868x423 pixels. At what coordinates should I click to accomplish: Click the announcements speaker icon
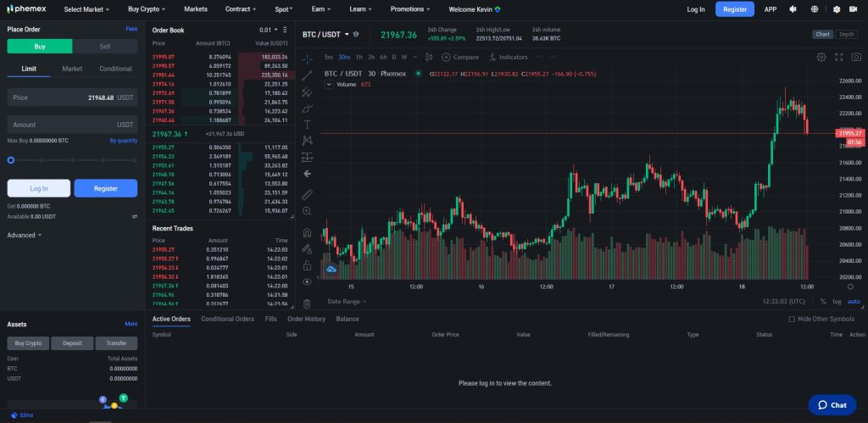point(793,9)
